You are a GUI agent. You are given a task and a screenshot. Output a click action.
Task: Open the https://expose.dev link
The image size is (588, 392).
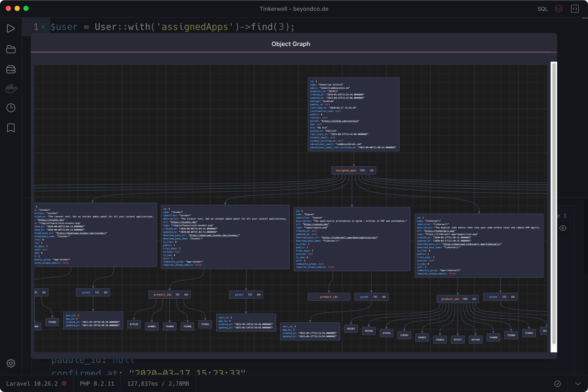tap(316, 224)
